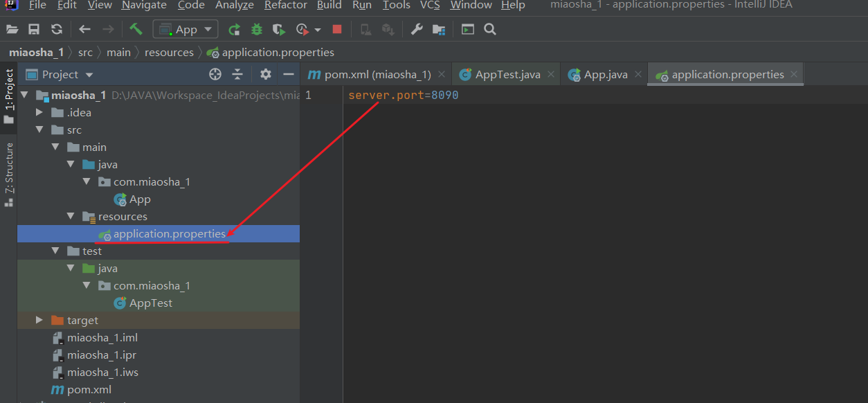Click the Search Everywhere magnifier icon
The height and width of the screenshot is (403, 868).
pyautogui.click(x=490, y=29)
